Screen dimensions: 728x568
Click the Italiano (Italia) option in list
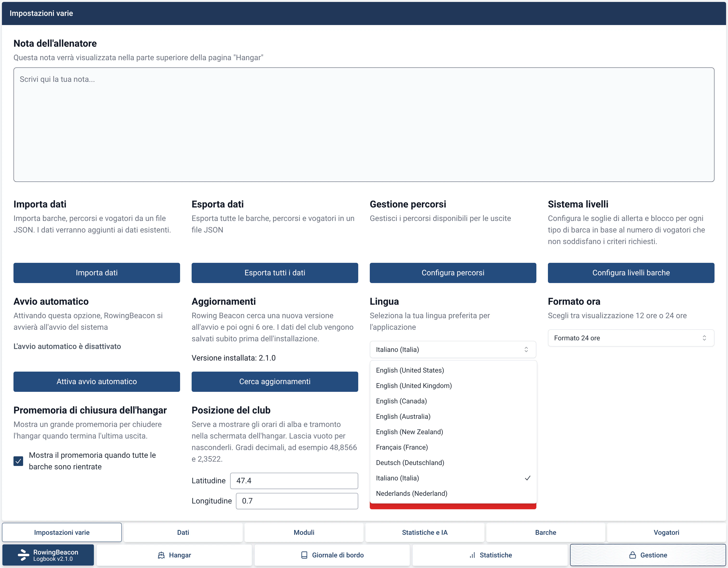click(x=453, y=478)
